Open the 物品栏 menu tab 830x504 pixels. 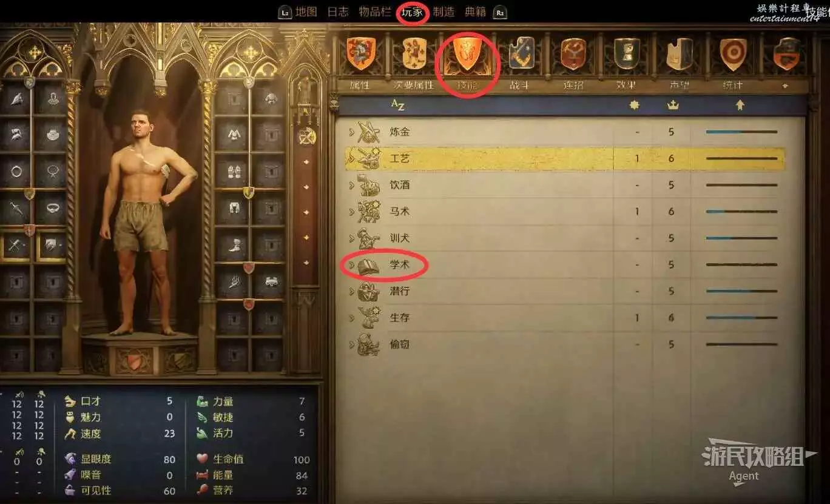(x=374, y=12)
